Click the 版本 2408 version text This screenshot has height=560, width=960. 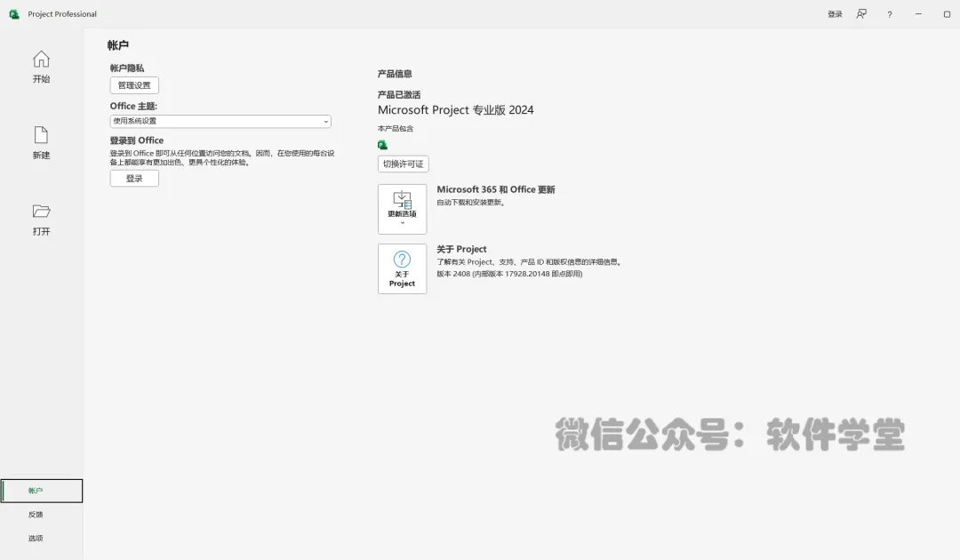(x=509, y=274)
